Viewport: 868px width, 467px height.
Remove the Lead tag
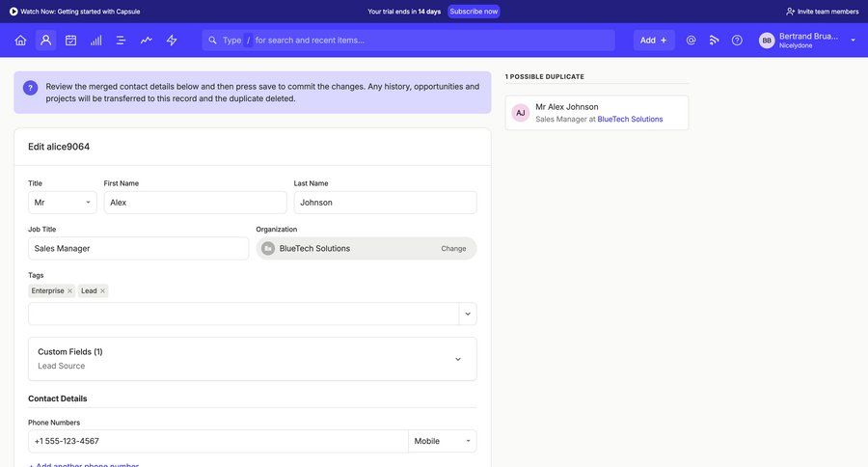pos(102,291)
